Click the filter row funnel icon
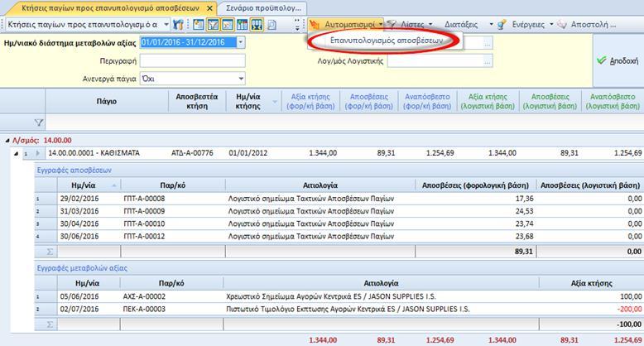 (x=38, y=122)
